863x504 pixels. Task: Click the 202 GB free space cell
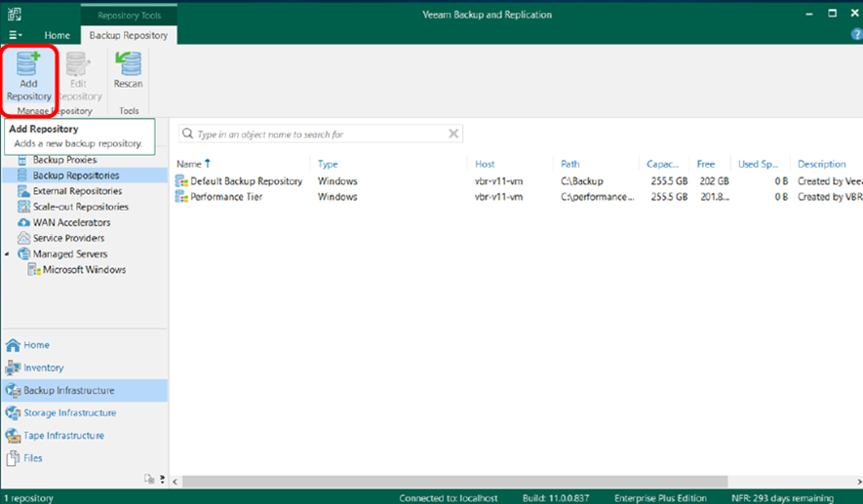714,181
